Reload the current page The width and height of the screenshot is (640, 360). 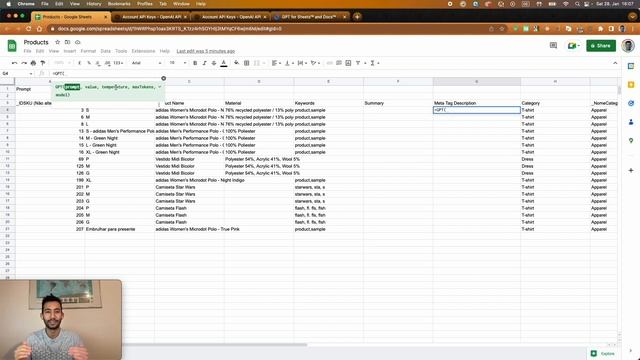pyautogui.click(x=29, y=29)
